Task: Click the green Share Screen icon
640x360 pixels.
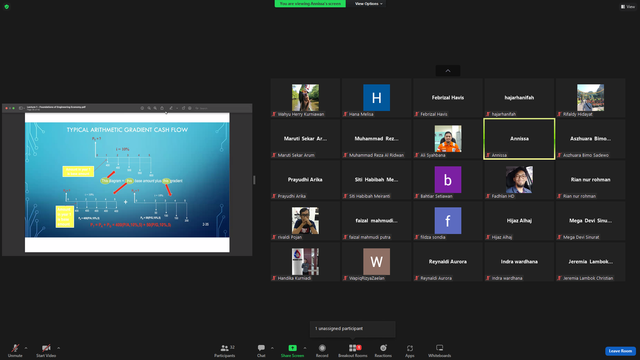Action: [293, 348]
